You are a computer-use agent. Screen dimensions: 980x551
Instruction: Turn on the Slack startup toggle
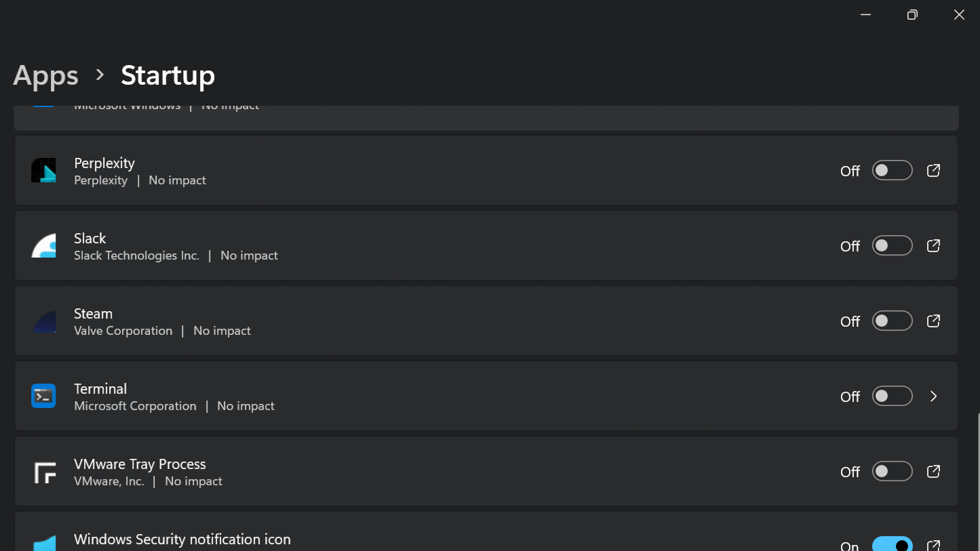click(x=892, y=245)
